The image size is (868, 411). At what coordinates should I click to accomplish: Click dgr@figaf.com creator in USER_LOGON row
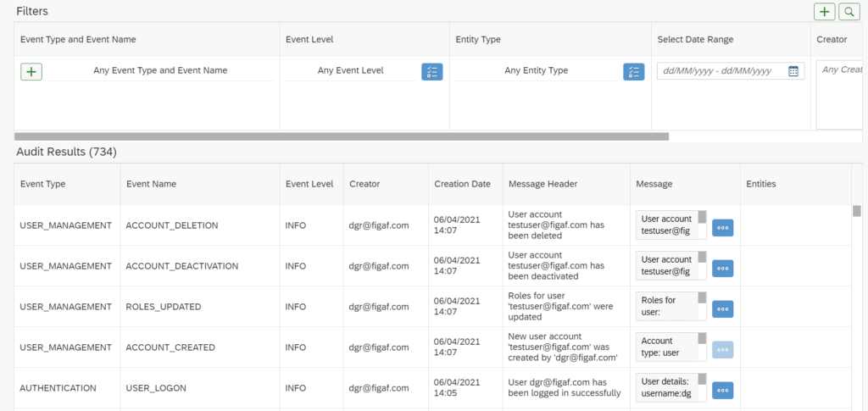tap(379, 388)
